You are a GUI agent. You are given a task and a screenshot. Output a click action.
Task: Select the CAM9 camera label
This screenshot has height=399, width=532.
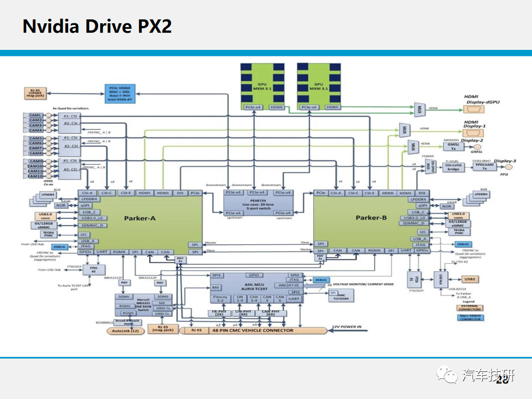(x=35, y=161)
